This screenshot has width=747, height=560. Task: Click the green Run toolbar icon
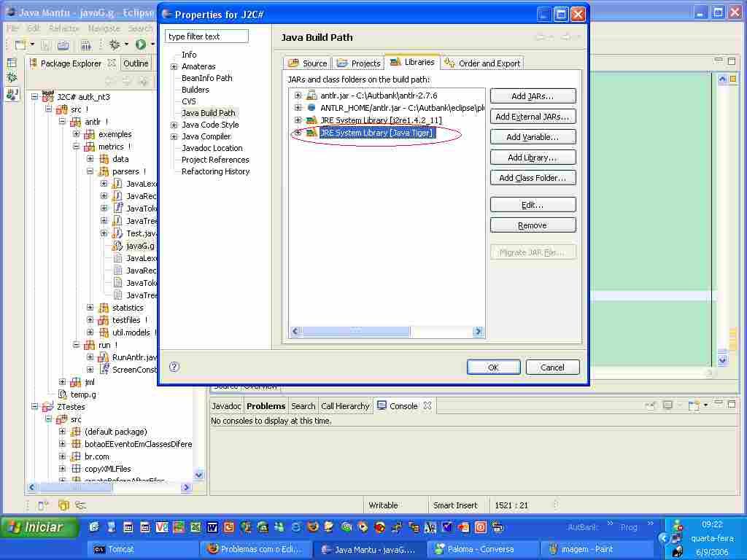coord(140,45)
